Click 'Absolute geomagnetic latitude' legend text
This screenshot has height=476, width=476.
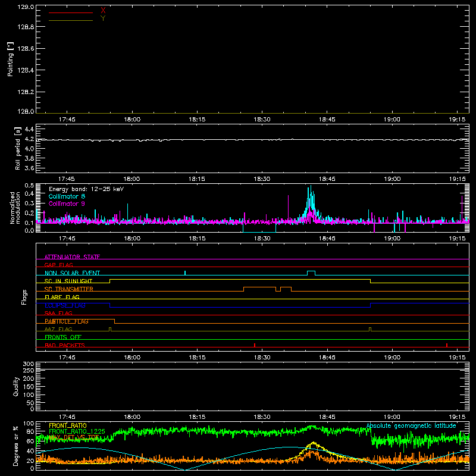411,426
